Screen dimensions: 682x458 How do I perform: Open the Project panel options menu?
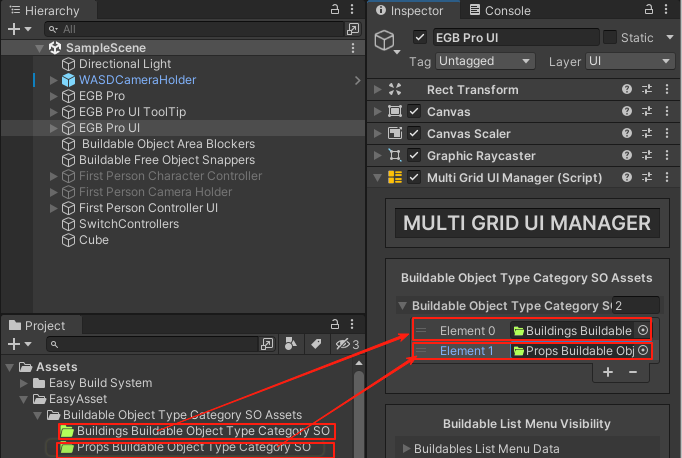tap(352, 324)
